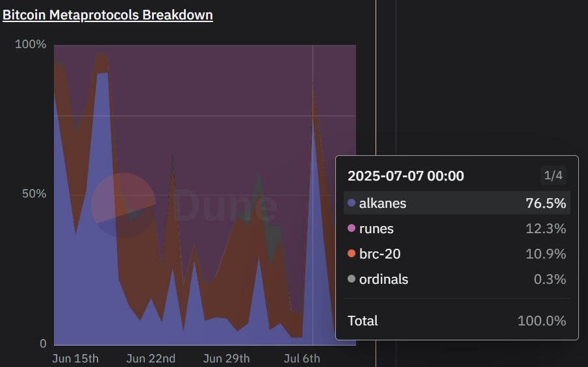
Task: Click the tooltip date 2025-07-07 00:00
Action: click(x=405, y=176)
